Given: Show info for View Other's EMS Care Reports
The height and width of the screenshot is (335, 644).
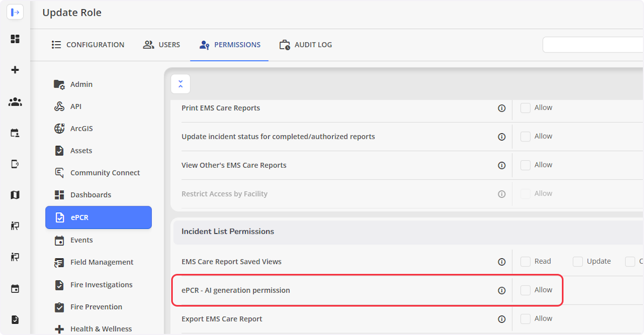Looking at the screenshot, I should pyautogui.click(x=502, y=166).
